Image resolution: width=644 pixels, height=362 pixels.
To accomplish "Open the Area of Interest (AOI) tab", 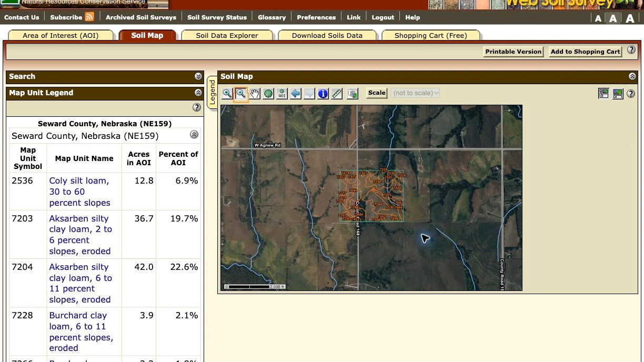I will click(x=61, y=35).
